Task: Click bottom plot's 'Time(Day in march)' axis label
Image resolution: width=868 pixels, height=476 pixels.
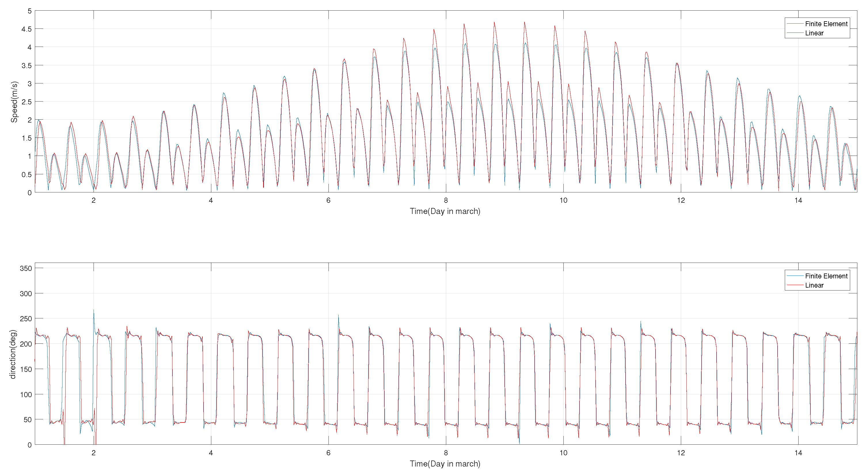Action: pyautogui.click(x=445, y=464)
